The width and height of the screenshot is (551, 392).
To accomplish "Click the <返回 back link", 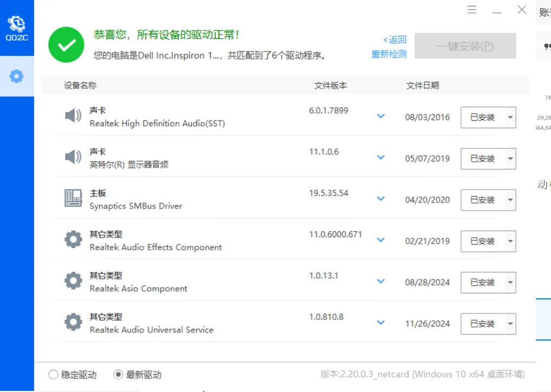I will pyautogui.click(x=394, y=40).
